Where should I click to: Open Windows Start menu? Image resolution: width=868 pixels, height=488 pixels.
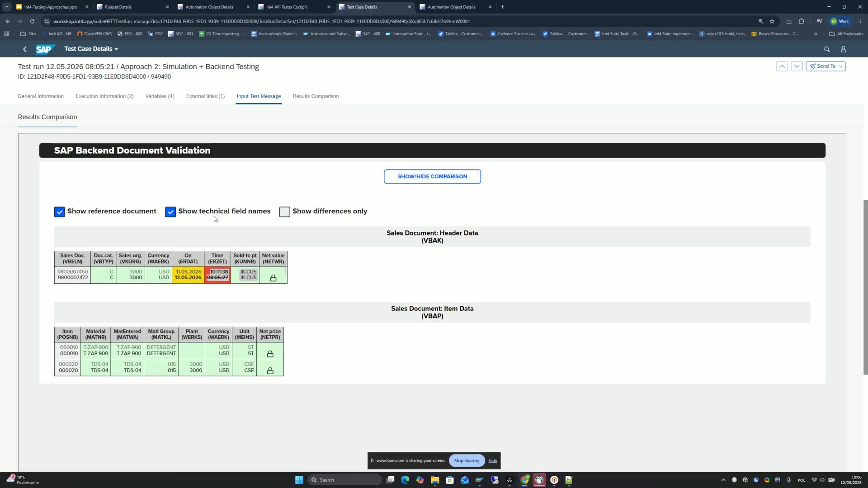[299, 480]
